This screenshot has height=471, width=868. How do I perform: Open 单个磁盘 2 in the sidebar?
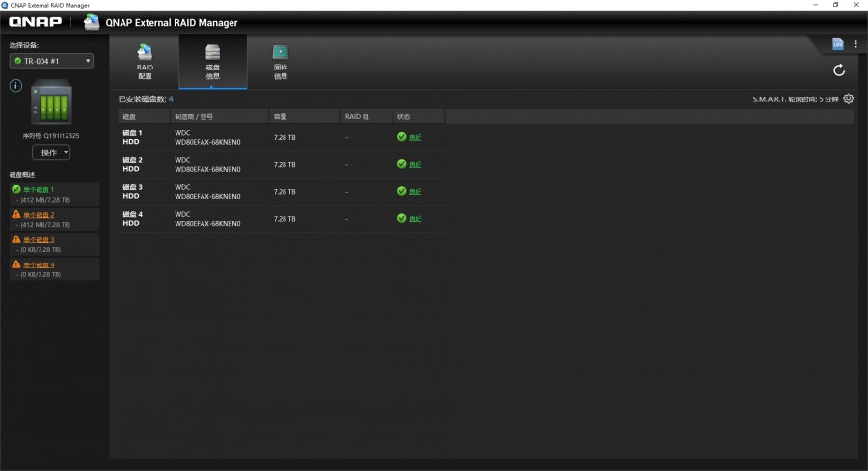[39, 215]
